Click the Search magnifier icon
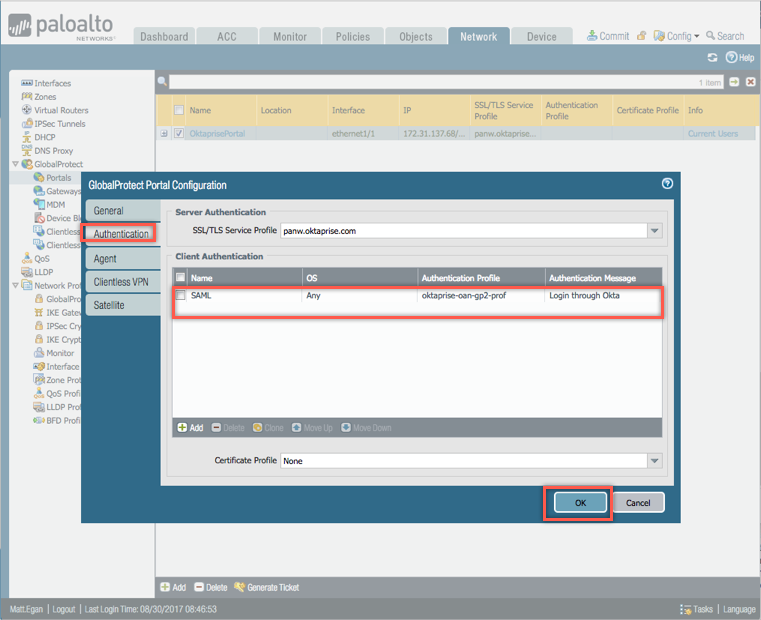Image resolution: width=761 pixels, height=620 pixels. 710,36
